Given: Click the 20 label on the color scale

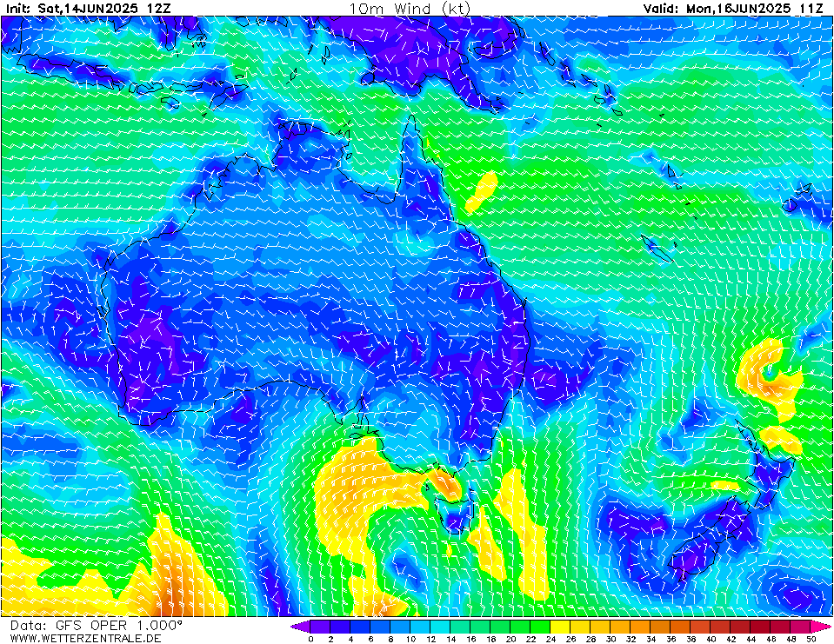Looking at the screenshot, I should 511,639.
